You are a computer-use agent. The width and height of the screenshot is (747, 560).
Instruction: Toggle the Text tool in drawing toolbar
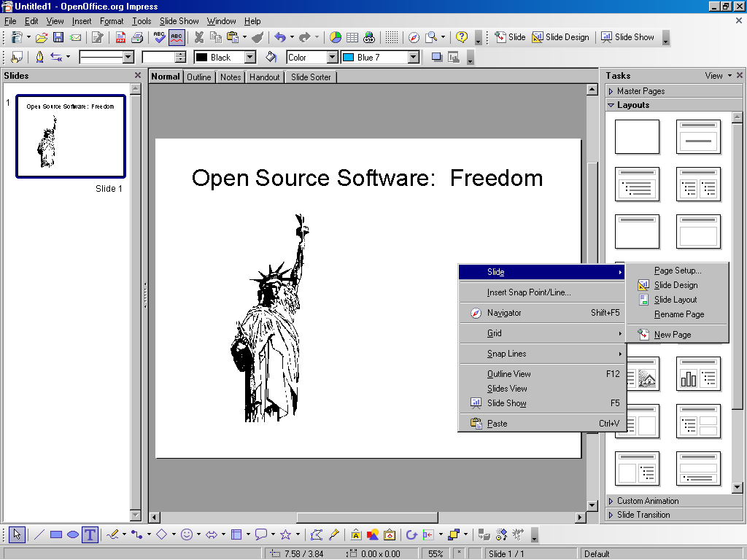[x=90, y=534]
